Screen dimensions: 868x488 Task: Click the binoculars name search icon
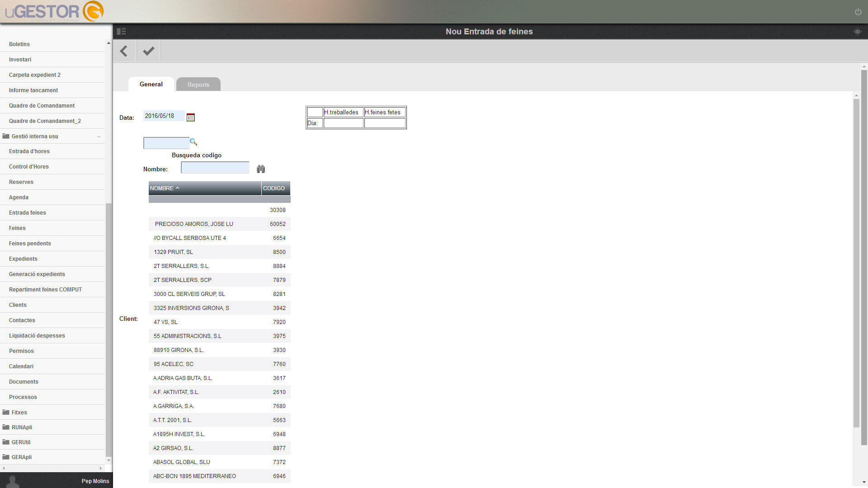coord(261,169)
